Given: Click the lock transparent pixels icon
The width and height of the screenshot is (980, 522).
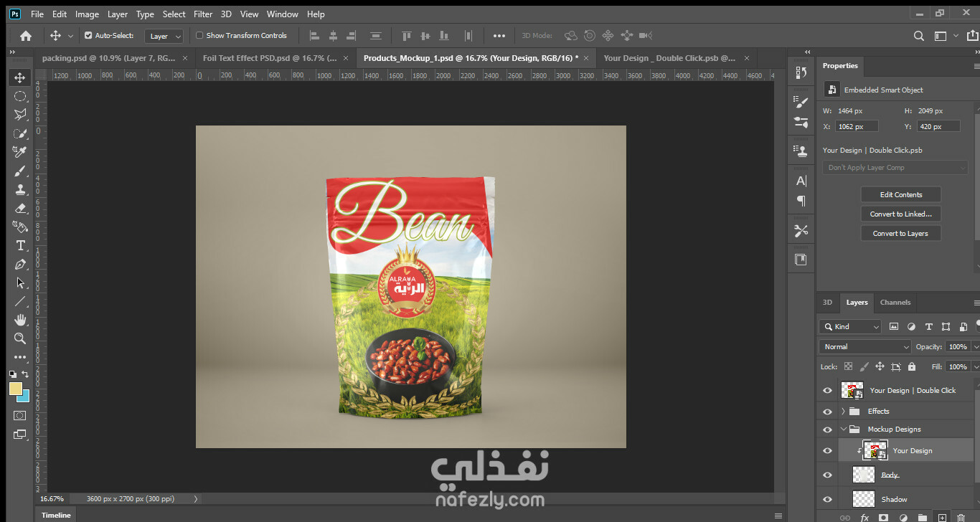Looking at the screenshot, I should [x=849, y=366].
